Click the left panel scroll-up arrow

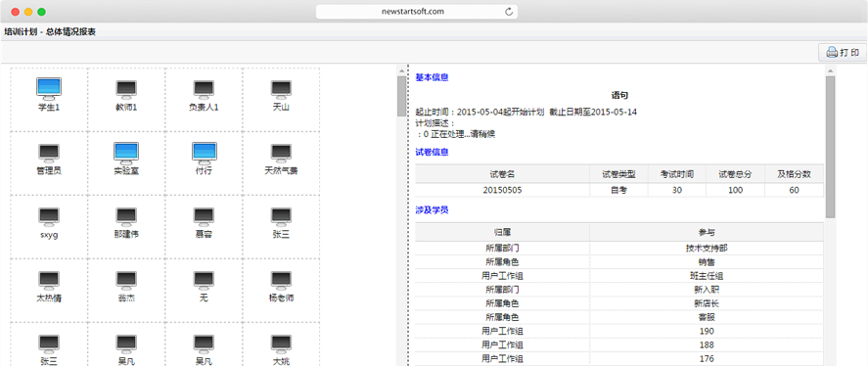point(401,69)
